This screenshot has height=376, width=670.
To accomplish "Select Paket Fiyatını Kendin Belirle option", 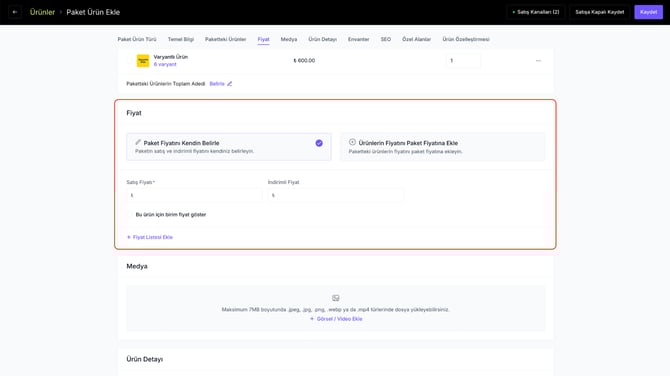I will click(x=229, y=147).
